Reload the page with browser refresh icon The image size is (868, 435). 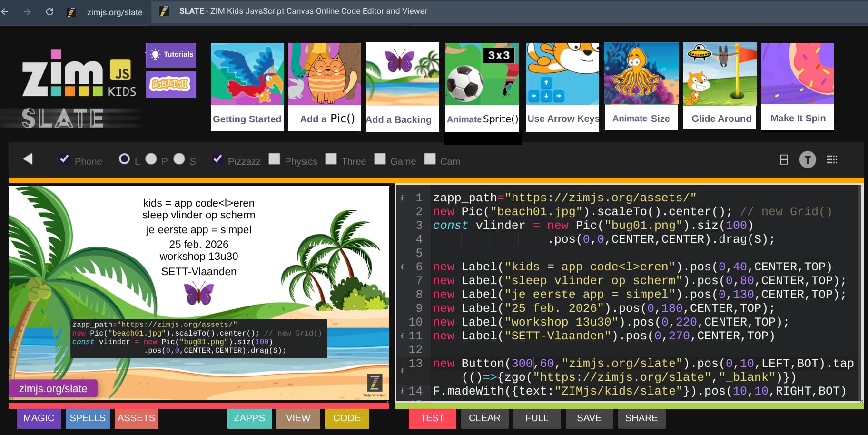click(x=49, y=11)
